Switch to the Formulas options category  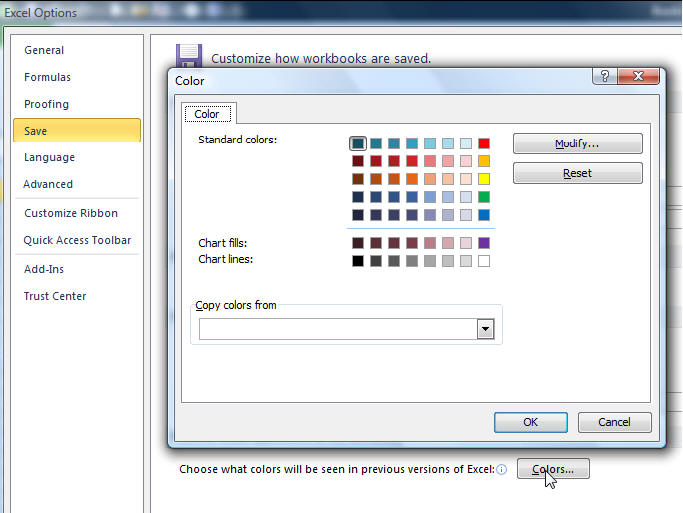pos(47,77)
